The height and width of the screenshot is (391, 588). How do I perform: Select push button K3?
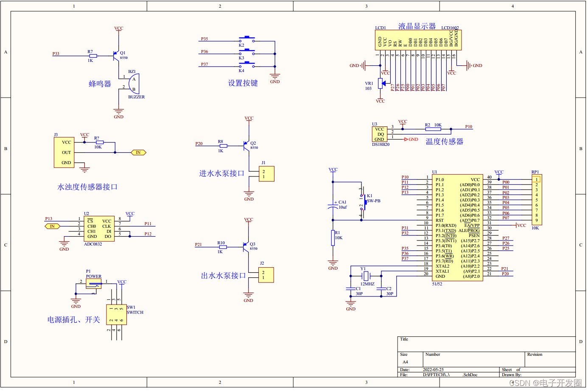pyautogui.click(x=247, y=52)
